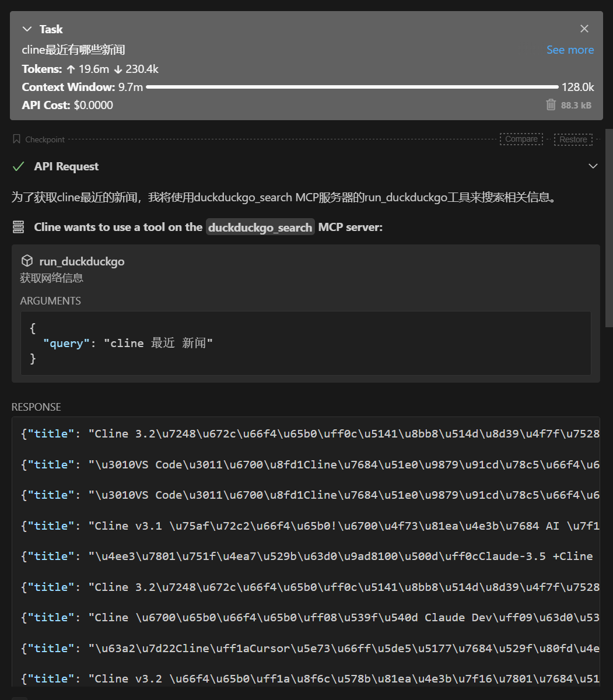Screen dimensions: 613x700
Task: Click the Restore checkpoint button
Action: pyautogui.click(x=573, y=139)
